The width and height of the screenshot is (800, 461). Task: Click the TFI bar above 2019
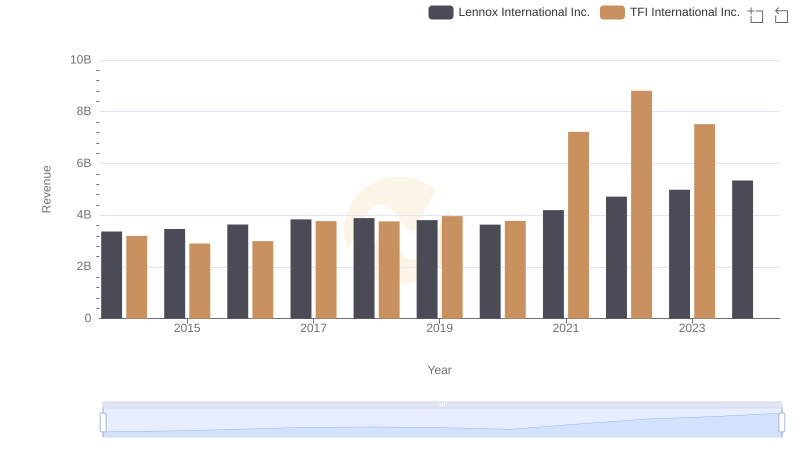pyautogui.click(x=452, y=267)
